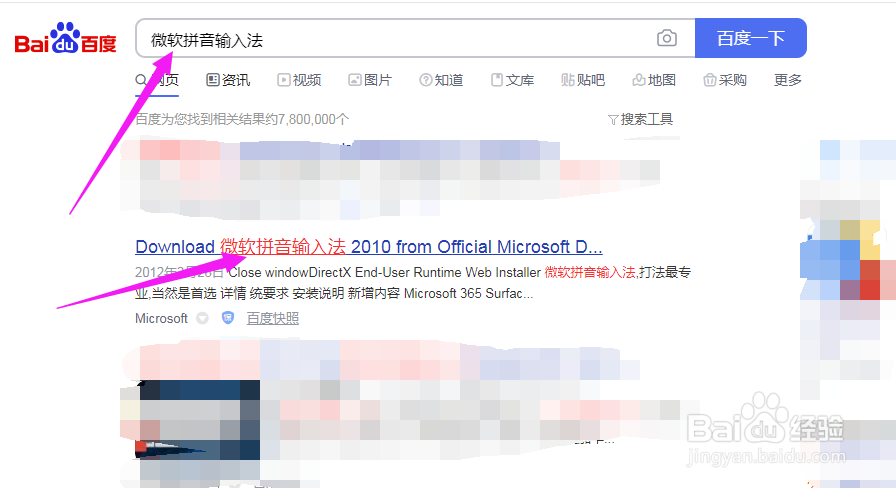Click the 图片 tab's picture icon

click(355, 80)
